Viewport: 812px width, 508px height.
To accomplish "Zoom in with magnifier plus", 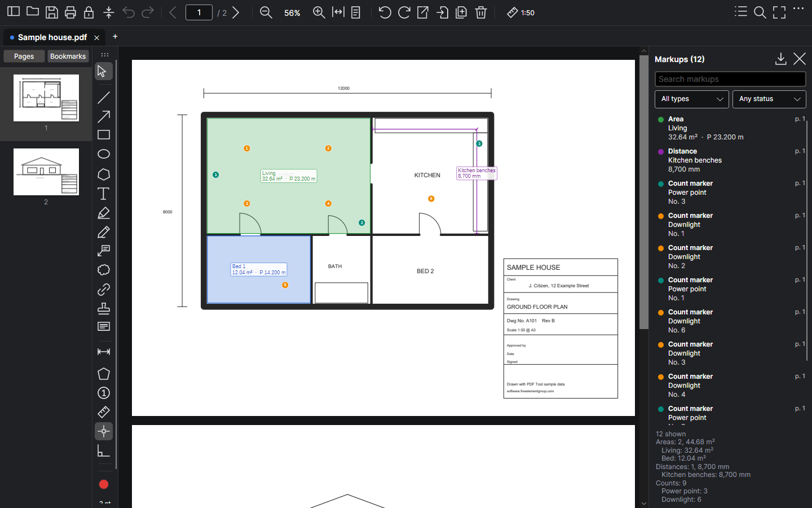I will pyautogui.click(x=319, y=12).
